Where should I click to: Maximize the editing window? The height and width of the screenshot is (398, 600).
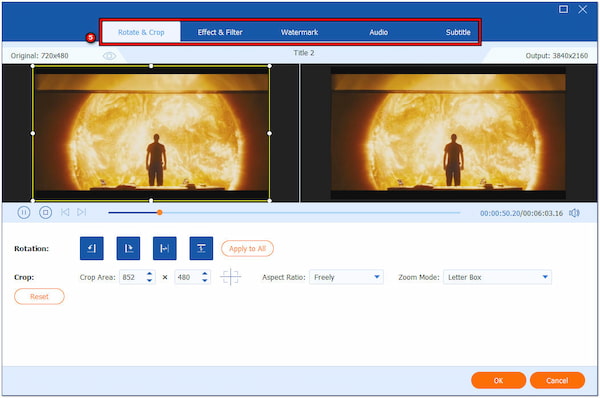tap(563, 9)
